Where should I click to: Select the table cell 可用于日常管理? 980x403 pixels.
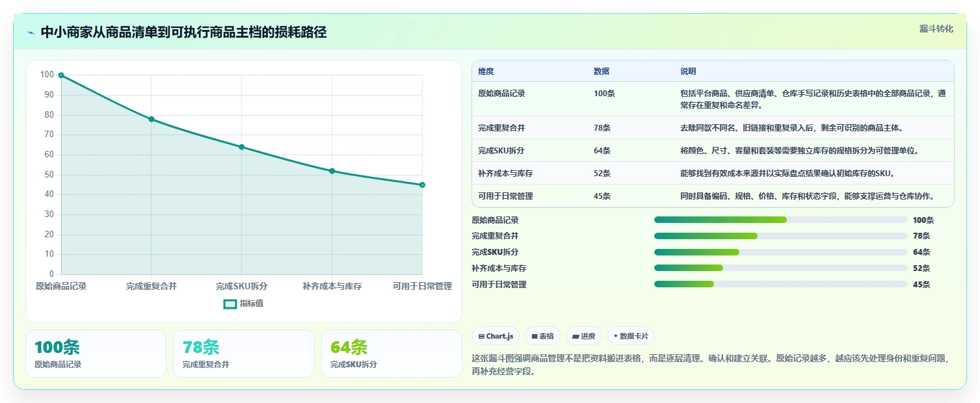[505, 196]
